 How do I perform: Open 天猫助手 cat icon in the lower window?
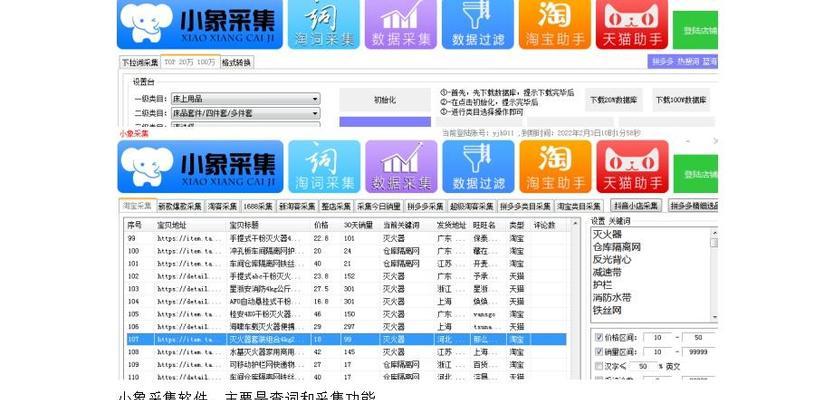(632, 167)
